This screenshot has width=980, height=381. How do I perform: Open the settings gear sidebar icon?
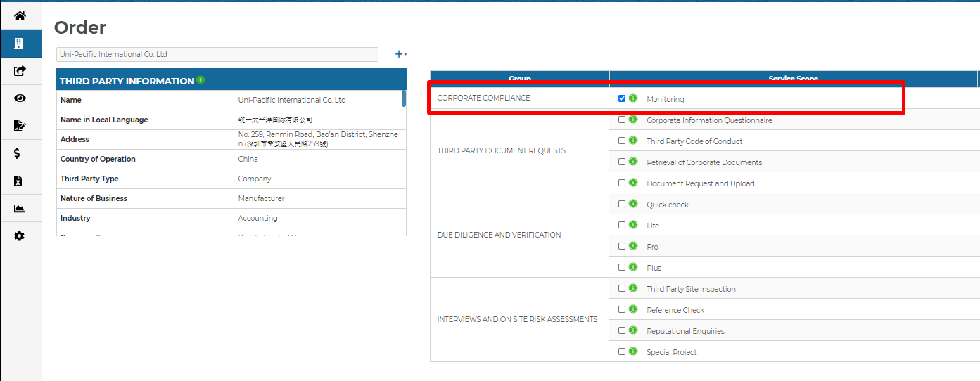click(x=20, y=236)
